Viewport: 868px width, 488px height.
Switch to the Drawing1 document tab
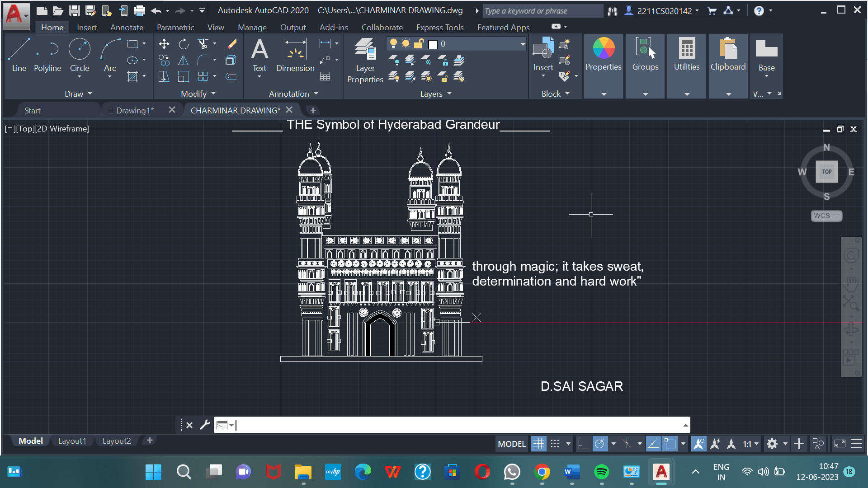click(x=135, y=110)
